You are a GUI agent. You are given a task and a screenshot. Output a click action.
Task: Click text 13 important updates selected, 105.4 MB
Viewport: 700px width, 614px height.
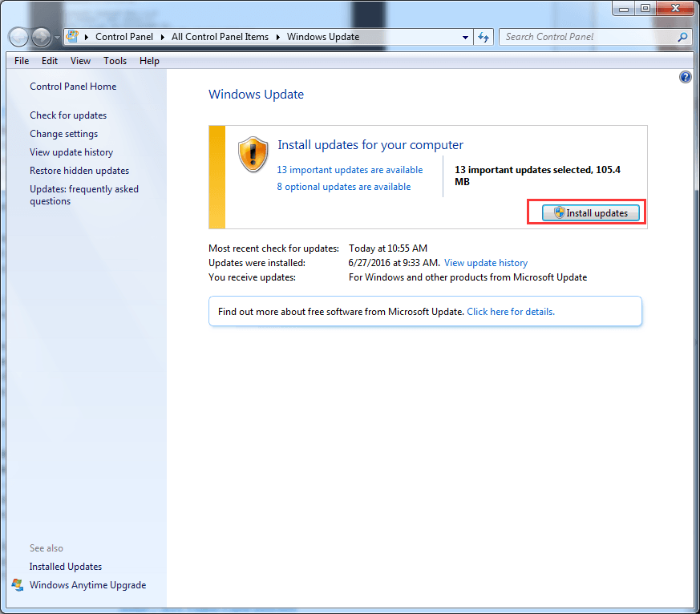click(537, 176)
